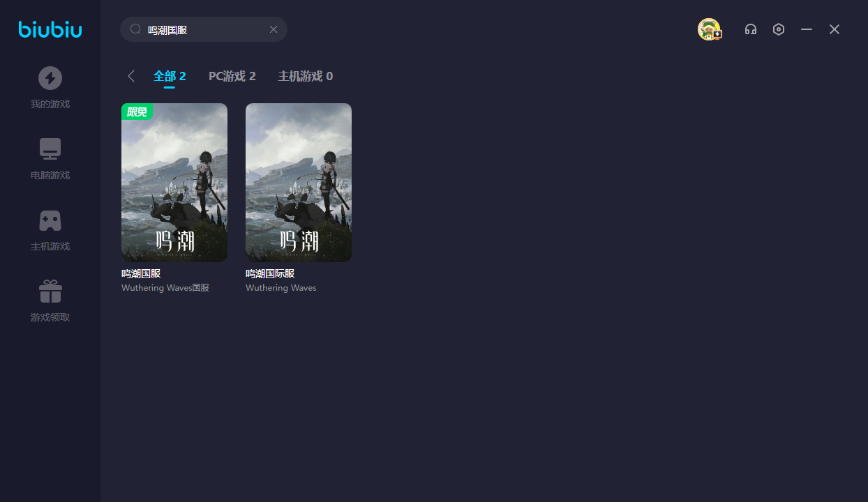Go back with the left arrow
This screenshot has height=502, width=868.
pos(131,76)
